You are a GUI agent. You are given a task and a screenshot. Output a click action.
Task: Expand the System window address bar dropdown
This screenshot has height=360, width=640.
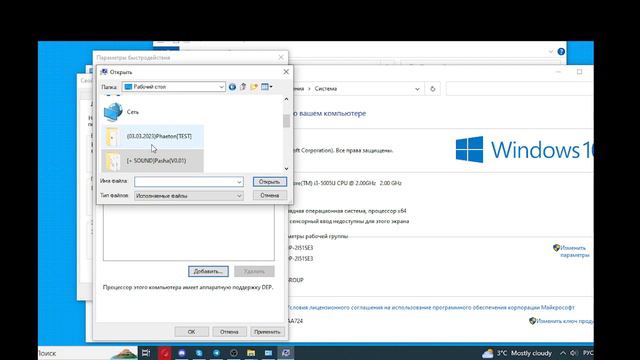pos(417,89)
